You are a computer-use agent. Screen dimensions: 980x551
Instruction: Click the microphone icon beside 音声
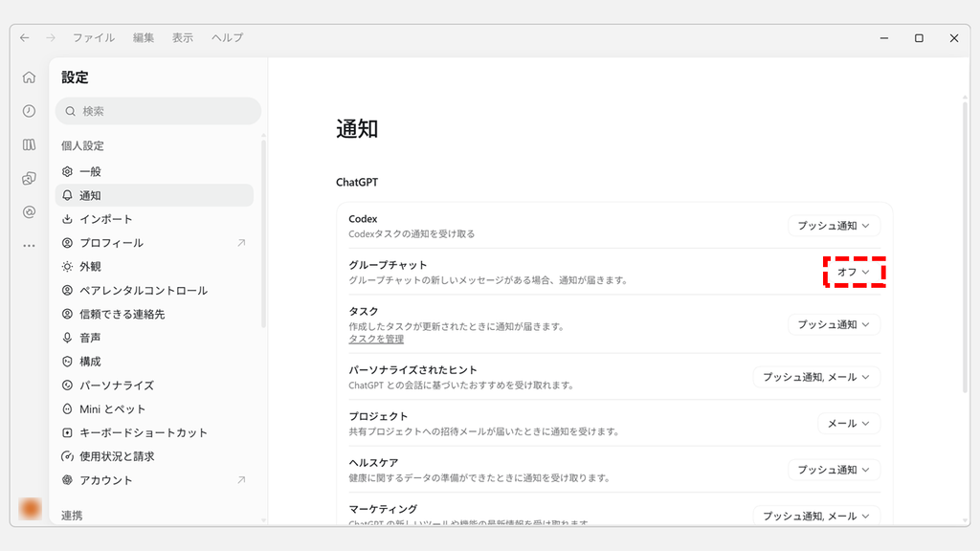point(68,338)
